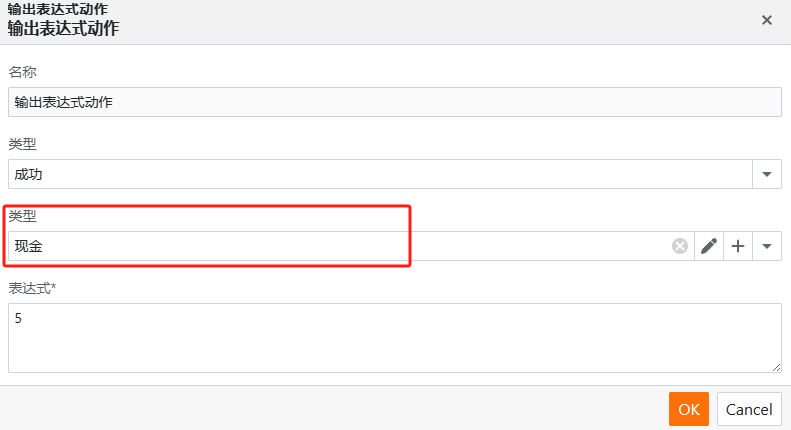
Task: Click the 类型 label above 成功
Action: [x=22, y=144]
